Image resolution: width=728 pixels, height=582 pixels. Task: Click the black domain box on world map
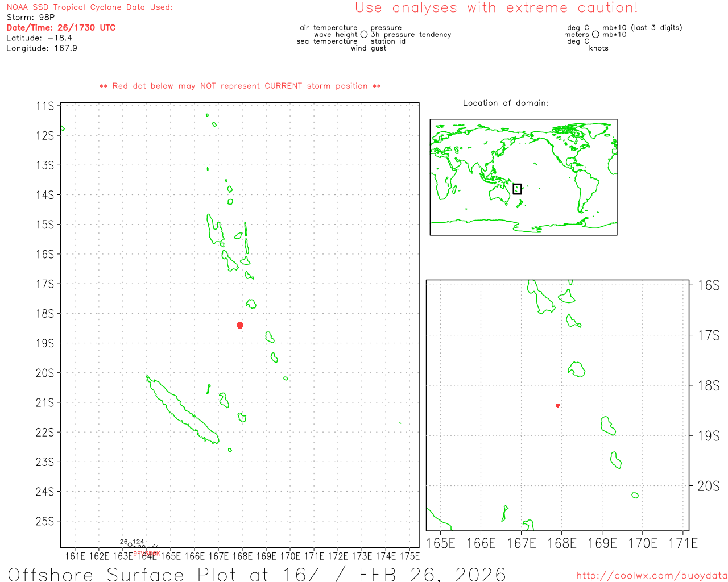[517, 189]
